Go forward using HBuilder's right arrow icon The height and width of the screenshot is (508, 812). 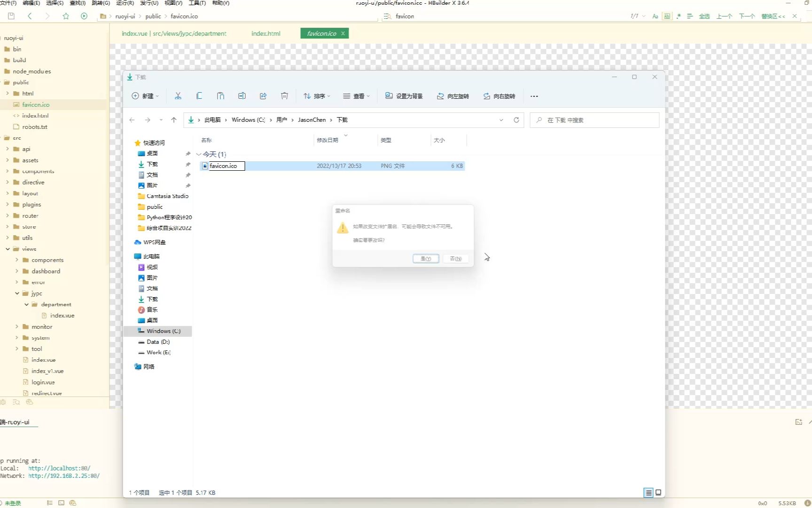coord(47,16)
